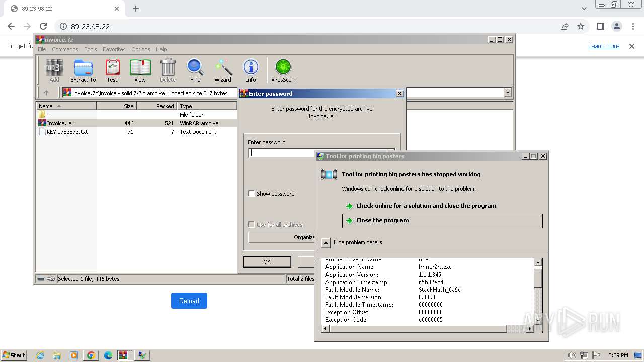Viewport: 644px width, 362px height.
Task: Open the View toolbar icon
Action: tap(140, 70)
